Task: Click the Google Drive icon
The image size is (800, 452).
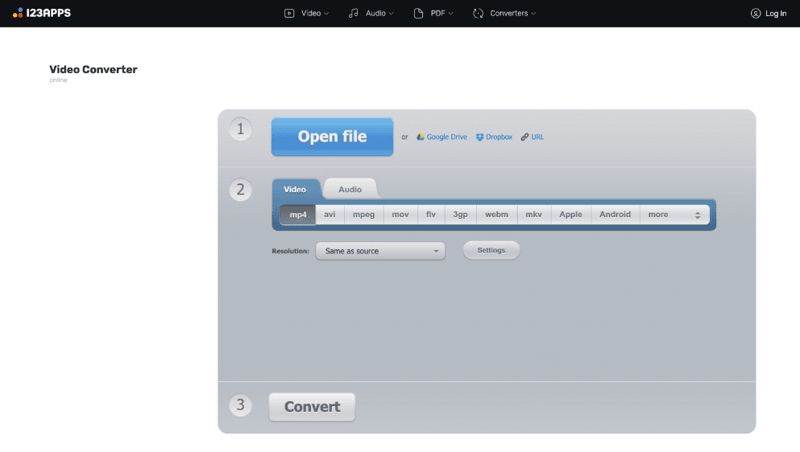Action: tap(420, 137)
